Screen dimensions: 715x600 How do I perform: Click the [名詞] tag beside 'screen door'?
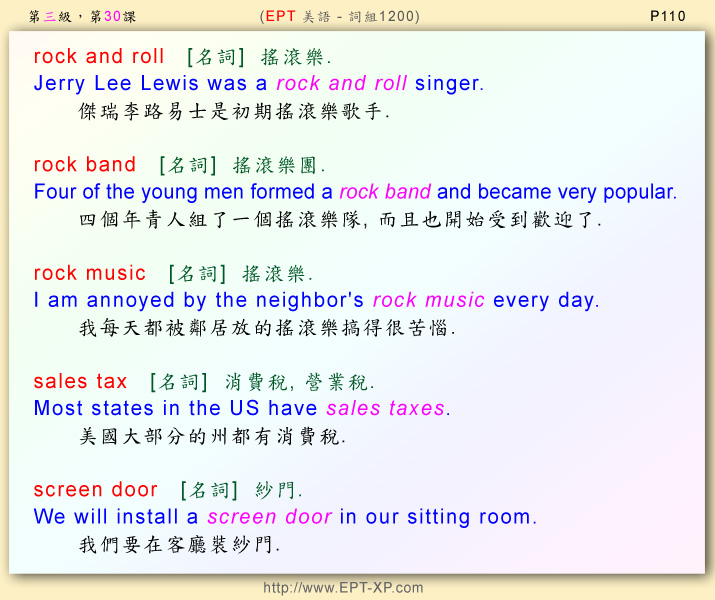[209, 490]
